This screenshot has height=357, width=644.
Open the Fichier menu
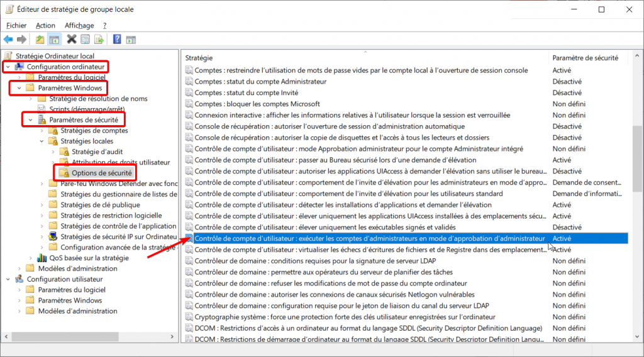pyautogui.click(x=16, y=25)
